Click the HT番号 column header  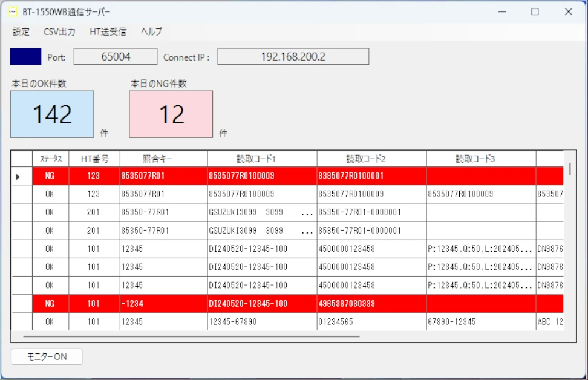94,159
